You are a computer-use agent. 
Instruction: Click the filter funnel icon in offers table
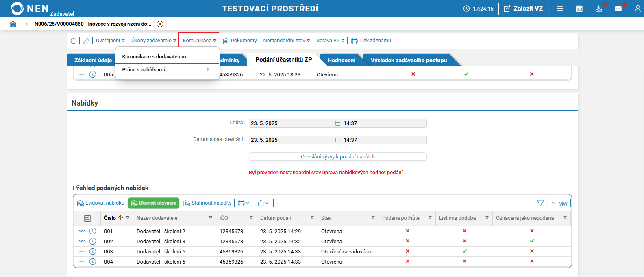coord(540,203)
